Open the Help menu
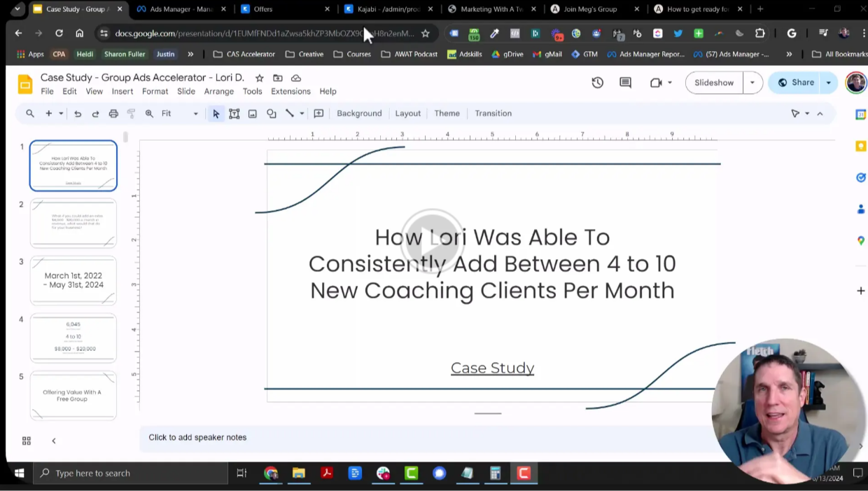The width and height of the screenshot is (868, 491). point(328,91)
